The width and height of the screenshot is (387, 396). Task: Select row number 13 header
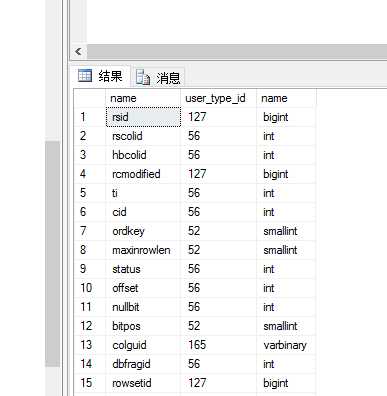click(90, 345)
